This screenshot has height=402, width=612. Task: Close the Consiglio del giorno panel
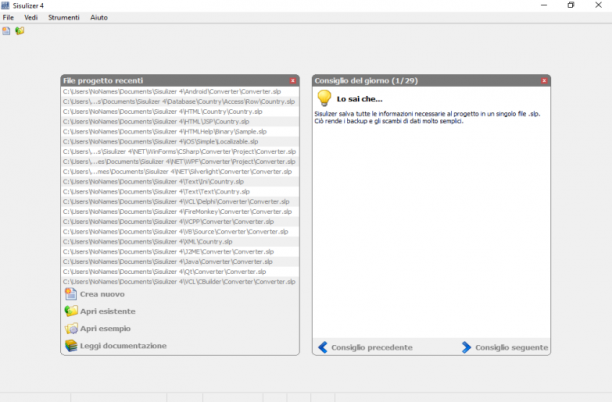pos(544,80)
